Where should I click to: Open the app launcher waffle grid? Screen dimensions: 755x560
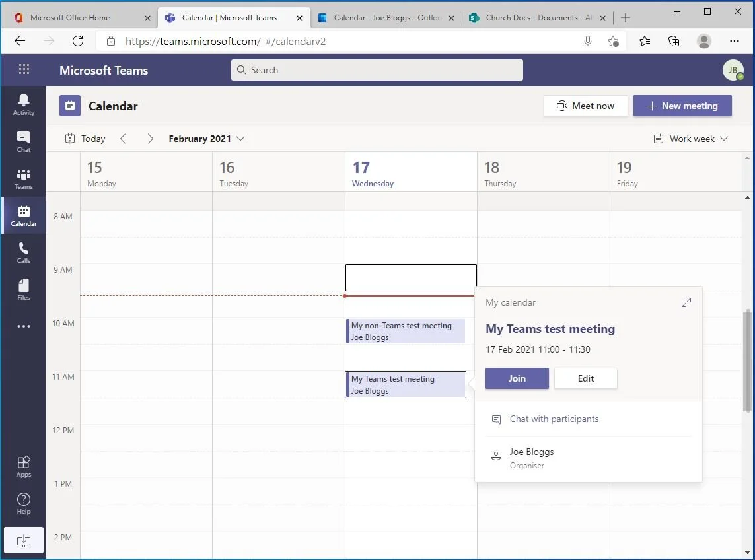tap(24, 70)
